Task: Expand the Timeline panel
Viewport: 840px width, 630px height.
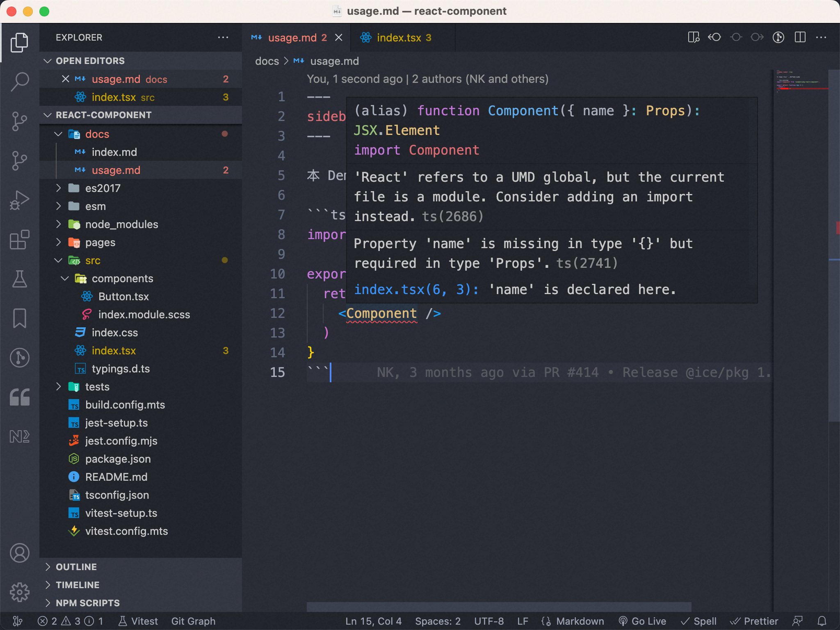Action: point(140,585)
